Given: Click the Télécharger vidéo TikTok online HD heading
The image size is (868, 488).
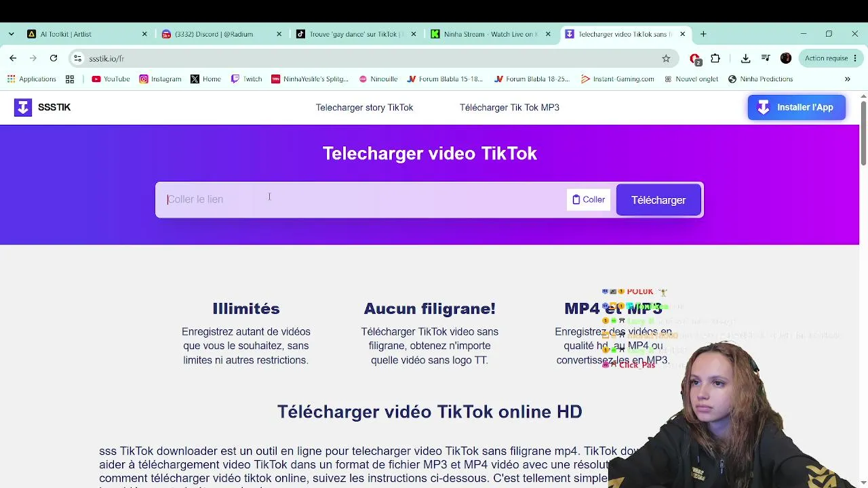Looking at the screenshot, I should point(430,411).
